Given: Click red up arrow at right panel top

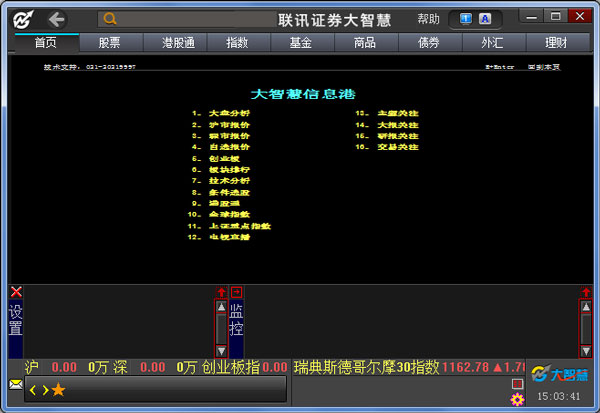Looking at the screenshot, I should point(586,292).
